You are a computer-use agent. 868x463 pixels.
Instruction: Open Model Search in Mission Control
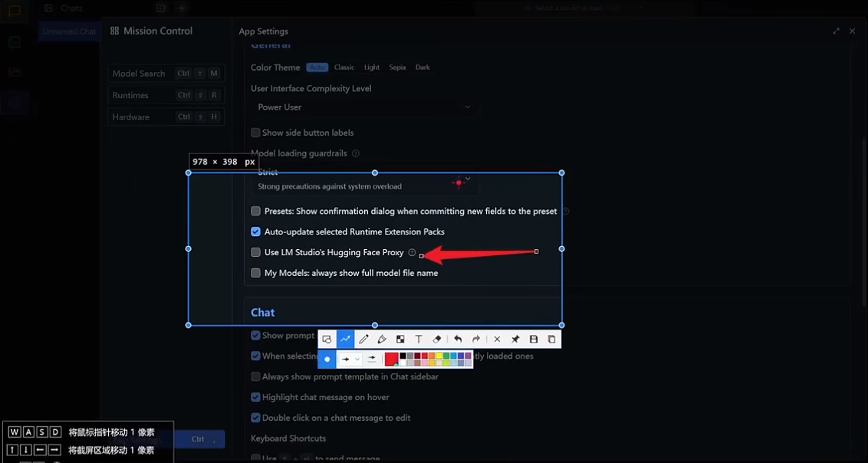pos(166,74)
